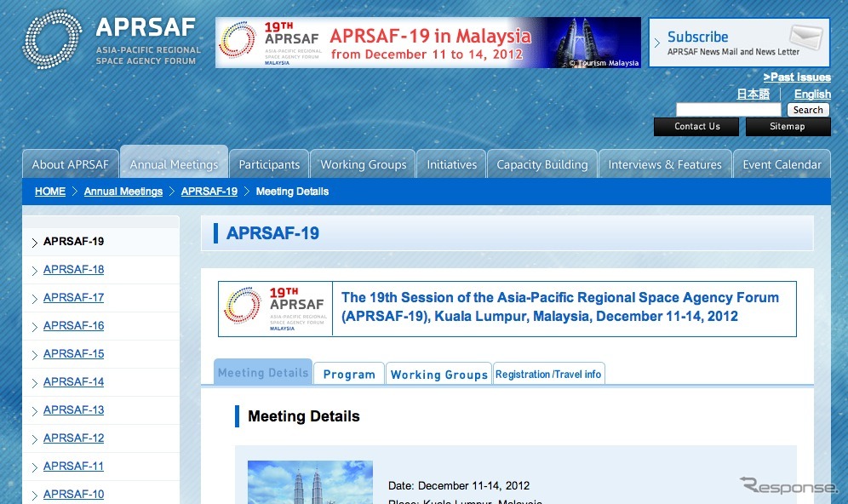Open APRSAF-18 in the sidebar
848x504 pixels.
click(73, 269)
